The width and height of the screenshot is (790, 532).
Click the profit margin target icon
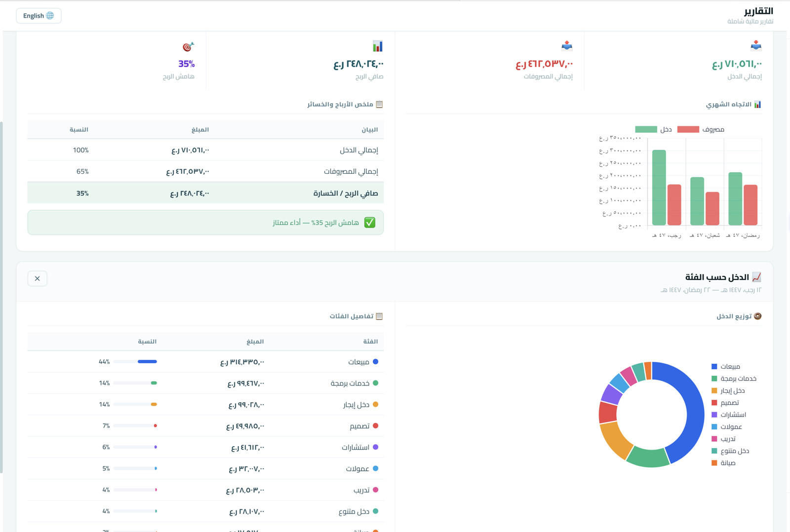click(188, 47)
